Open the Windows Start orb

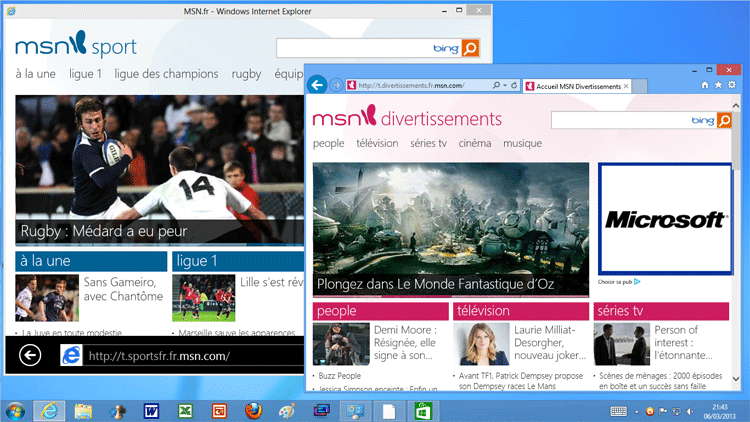coord(15,411)
